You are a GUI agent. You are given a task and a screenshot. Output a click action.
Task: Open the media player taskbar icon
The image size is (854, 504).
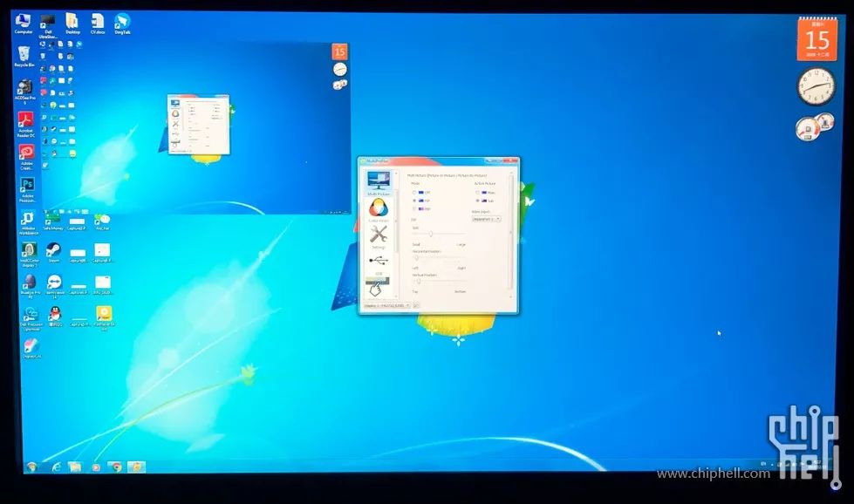click(x=96, y=467)
